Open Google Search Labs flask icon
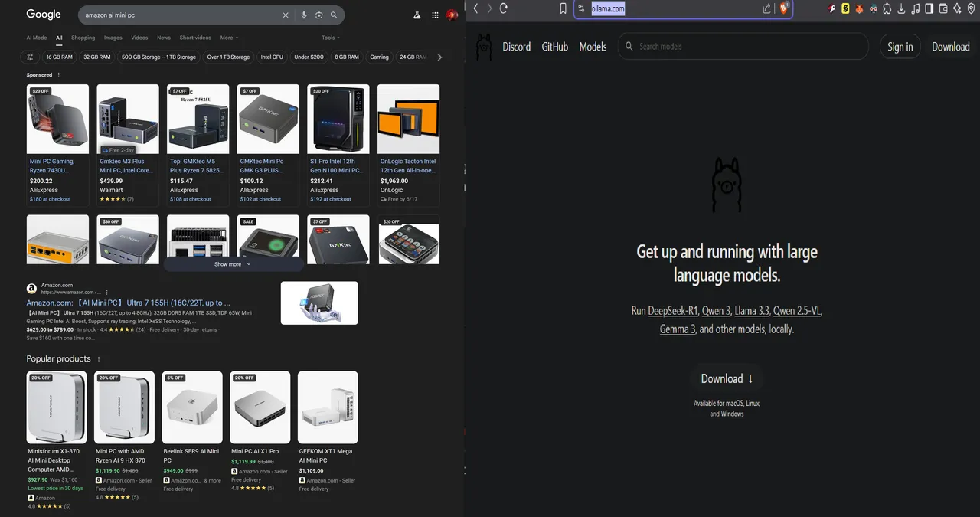The image size is (980, 517). pos(417,15)
